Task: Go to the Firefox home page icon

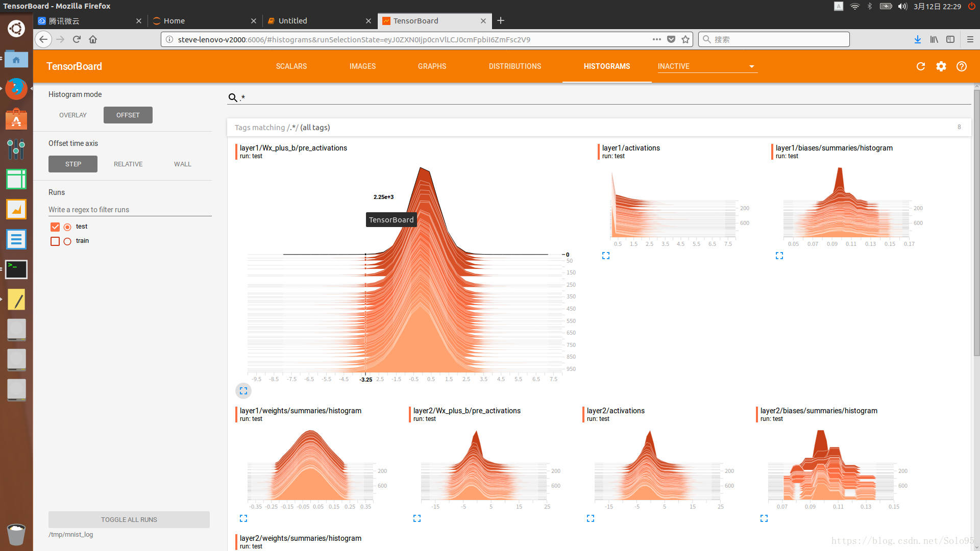Action: point(93,39)
